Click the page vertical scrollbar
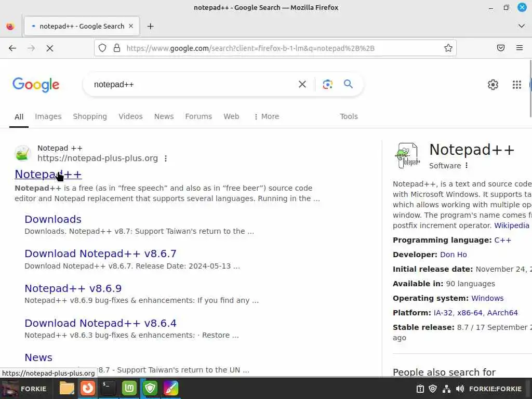The width and height of the screenshot is (532, 399). click(x=530, y=88)
